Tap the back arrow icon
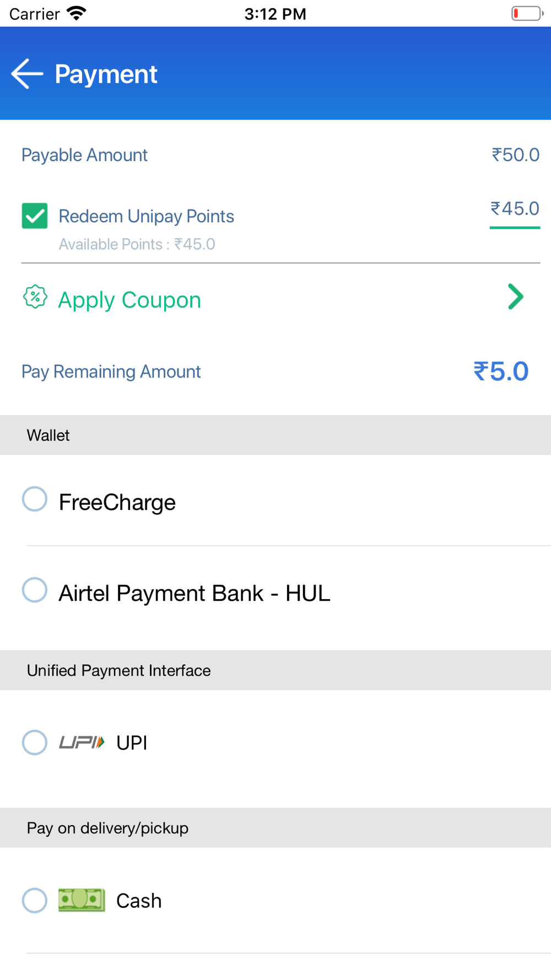Image resolution: width=551 pixels, height=980 pixels. 27,74
